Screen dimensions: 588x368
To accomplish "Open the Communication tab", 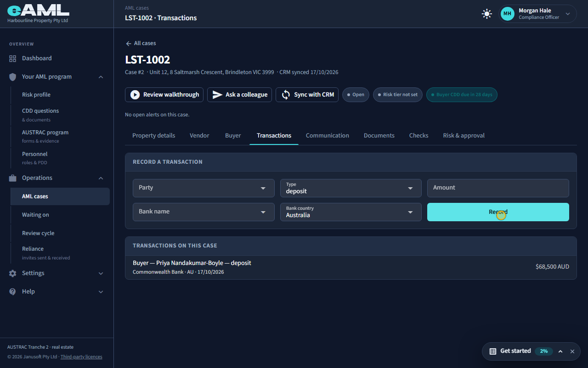I will pyautogui.click(x=328, y=136).
